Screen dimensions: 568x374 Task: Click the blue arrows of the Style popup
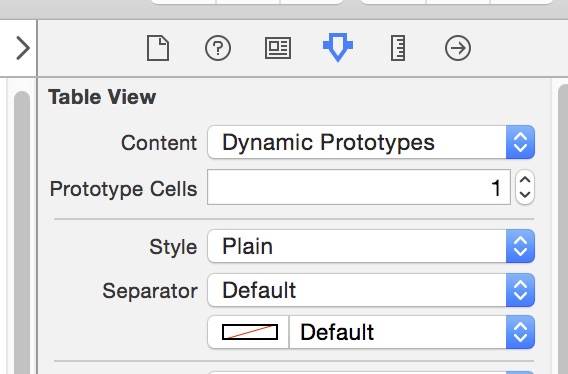pos(520,246)
